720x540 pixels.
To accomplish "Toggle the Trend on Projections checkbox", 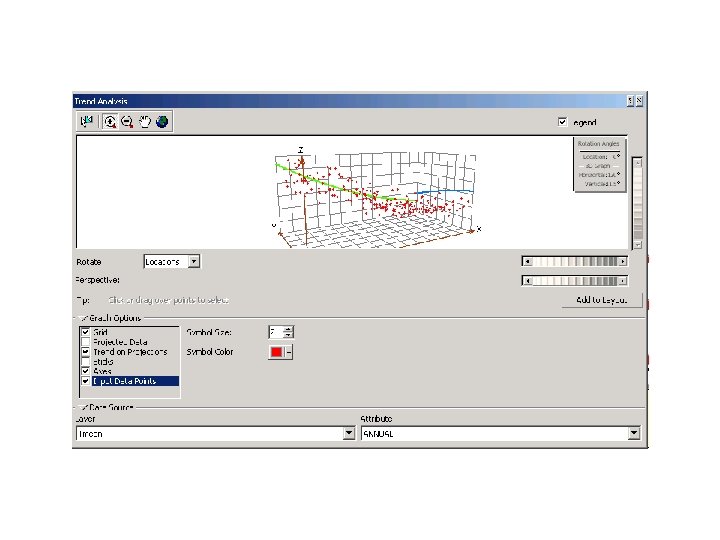I will [85, 352].
